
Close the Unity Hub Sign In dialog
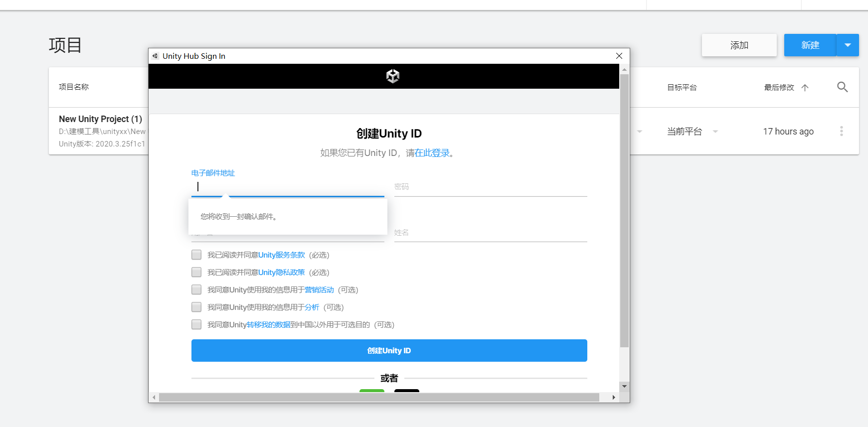pos(619,56)
